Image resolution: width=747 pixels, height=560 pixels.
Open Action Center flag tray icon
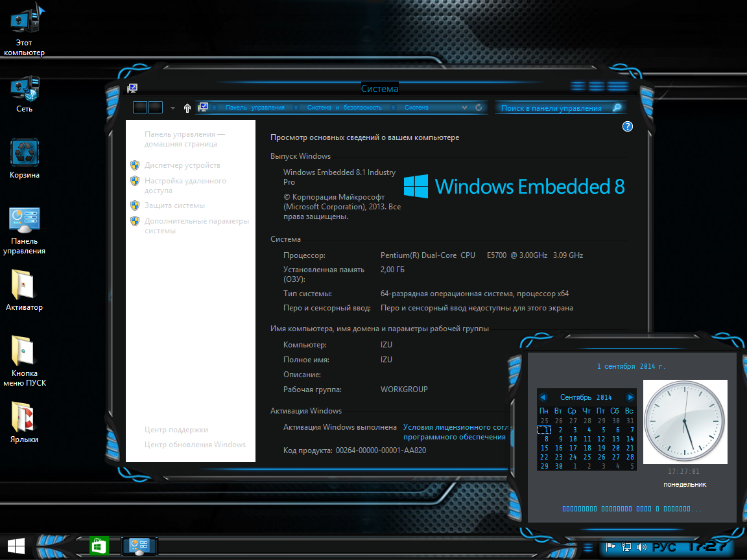[611, 548]
